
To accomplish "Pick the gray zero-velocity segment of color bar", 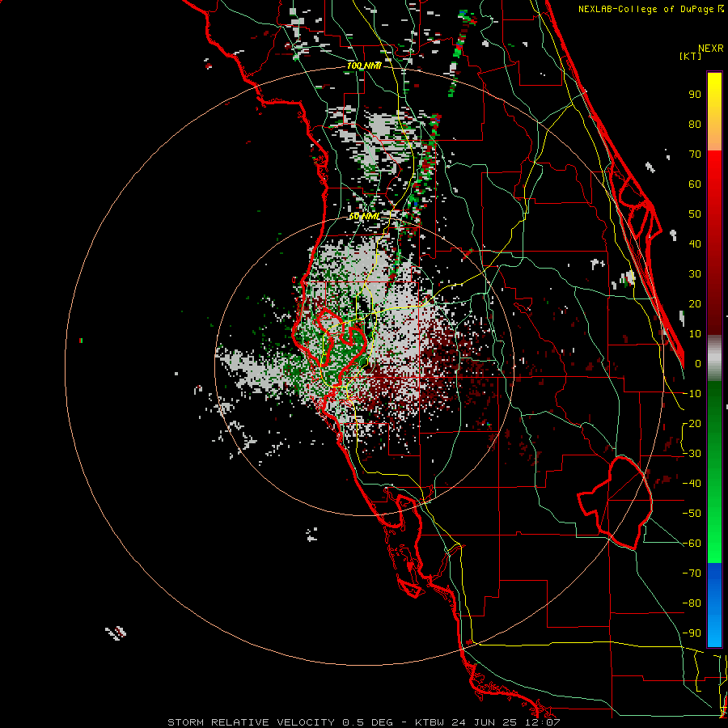I will [714, 358].
